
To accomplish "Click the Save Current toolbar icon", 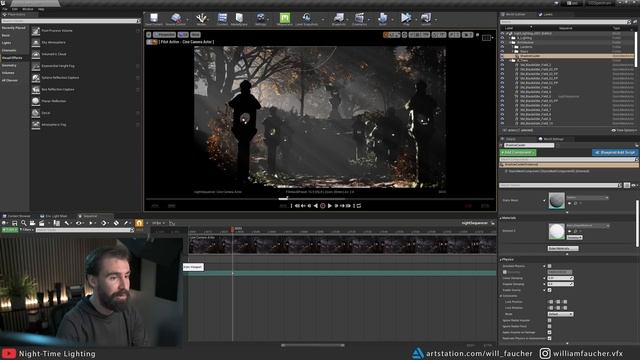I will coord(154,18).
